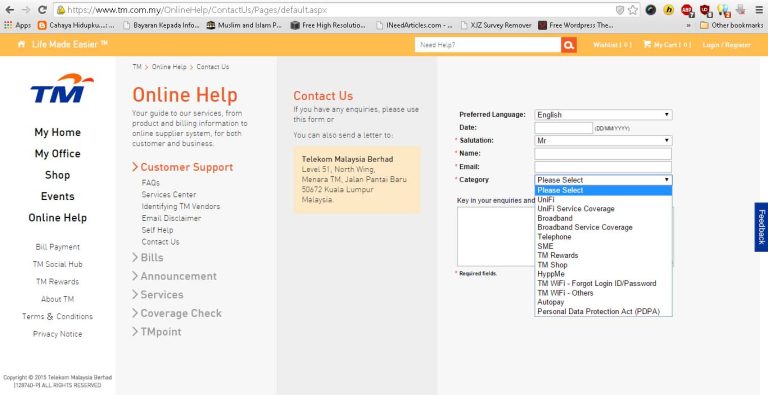The height and width of the screenshot is (395, 768).
Task: Open Shop in left sidebar
Action: pyautogui.click(x=57, y=175)
